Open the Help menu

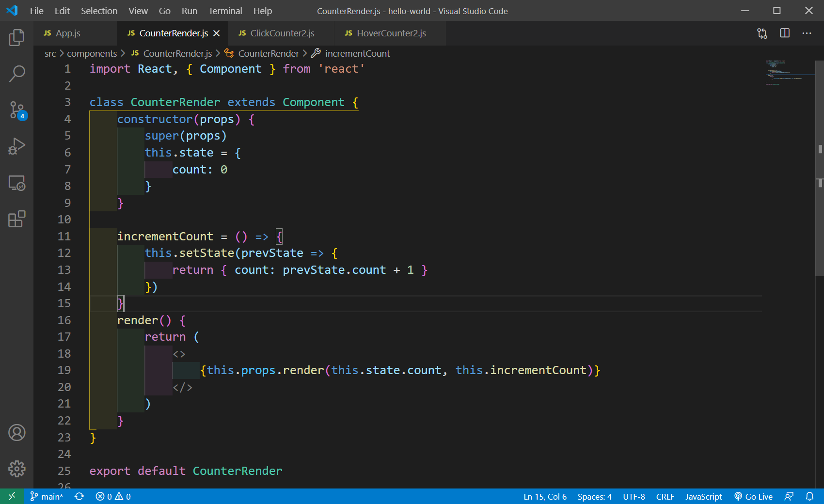(263, 11)
